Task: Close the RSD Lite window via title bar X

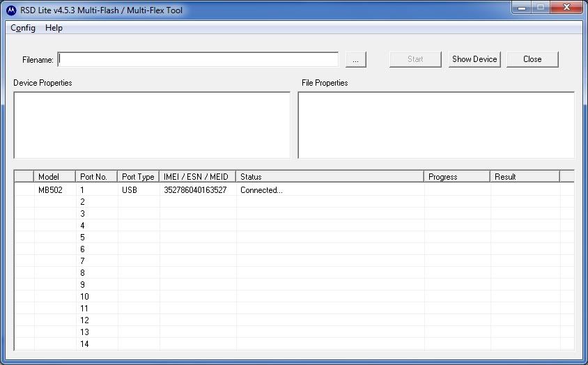Action: tap(566, 8)
